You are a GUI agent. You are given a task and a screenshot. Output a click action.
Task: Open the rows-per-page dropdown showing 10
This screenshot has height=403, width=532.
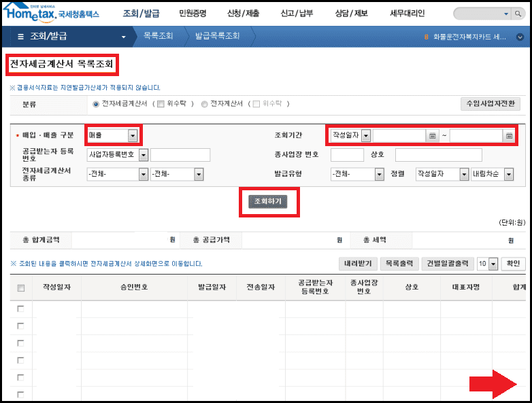point(487,264)
